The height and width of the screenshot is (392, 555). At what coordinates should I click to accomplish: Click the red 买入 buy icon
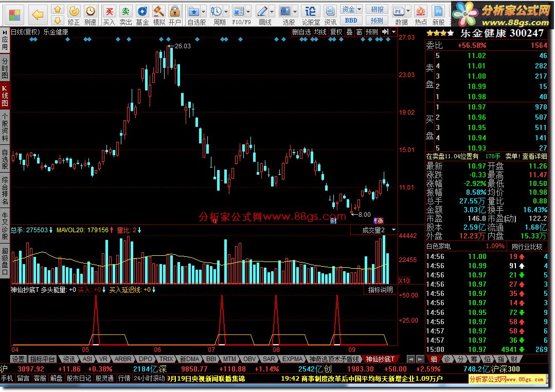(x=110, y=12)
